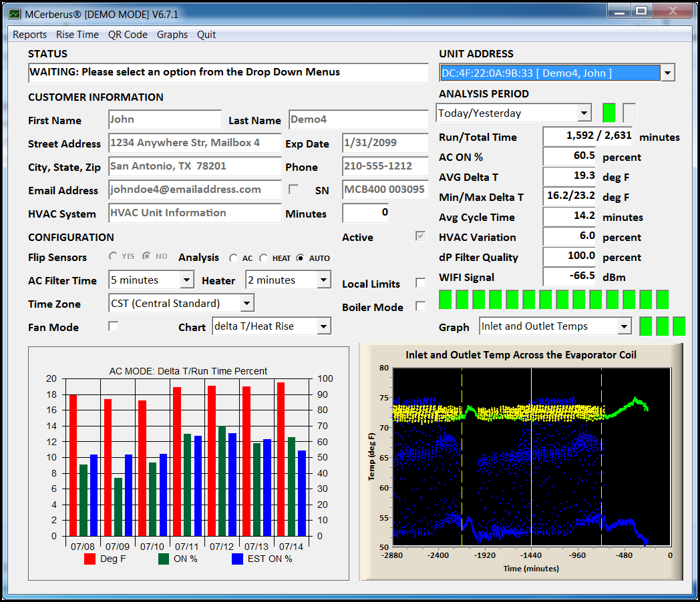Toggle the Boiler Mode checkbox

pyautogui.click(x=420, y=306)
